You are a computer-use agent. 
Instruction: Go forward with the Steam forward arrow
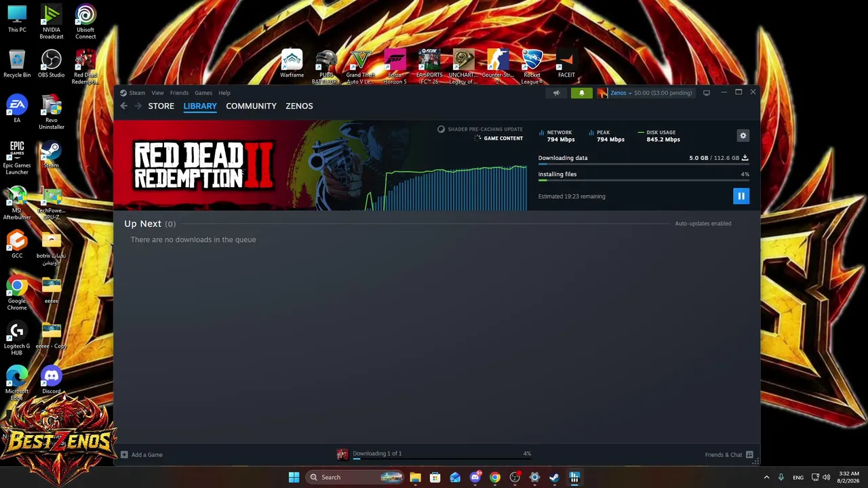click(138, 106)
